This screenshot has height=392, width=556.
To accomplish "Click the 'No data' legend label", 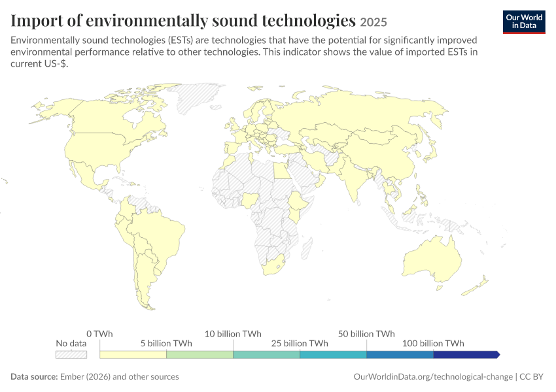I will click(71, 344).
